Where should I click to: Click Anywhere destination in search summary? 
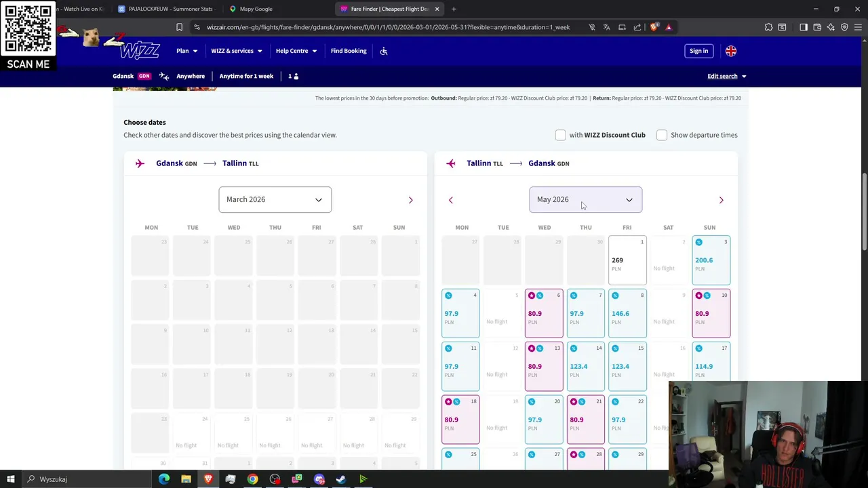(x=191, y=76)
